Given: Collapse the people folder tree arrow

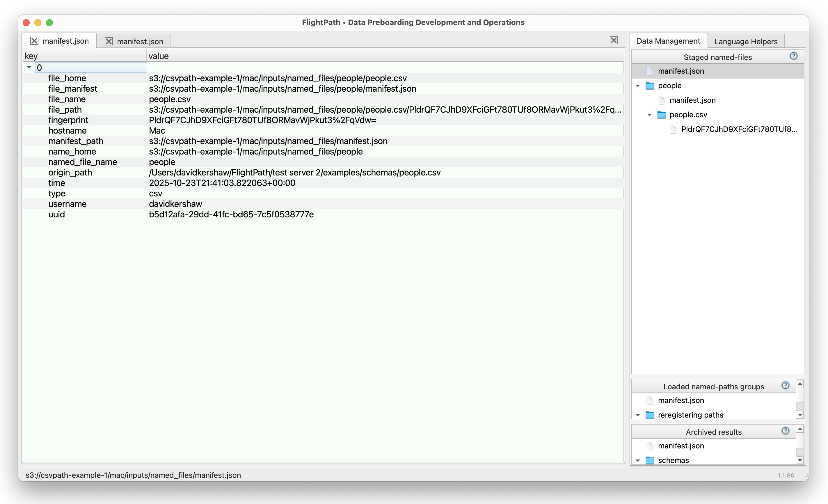Looking at the screenshot, I should pyautogui.click(x=637, y=86).
